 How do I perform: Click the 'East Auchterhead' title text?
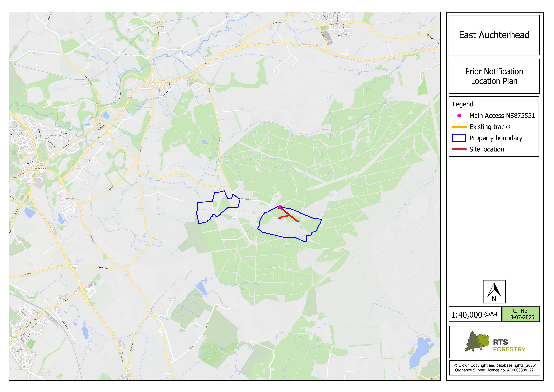[494, 35]
